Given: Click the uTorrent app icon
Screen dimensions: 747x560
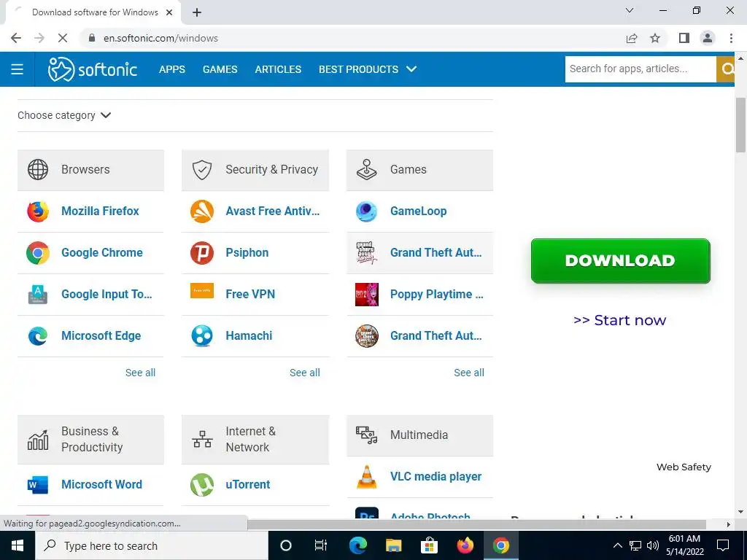Looking at the screenshot, I should point(202,485).
